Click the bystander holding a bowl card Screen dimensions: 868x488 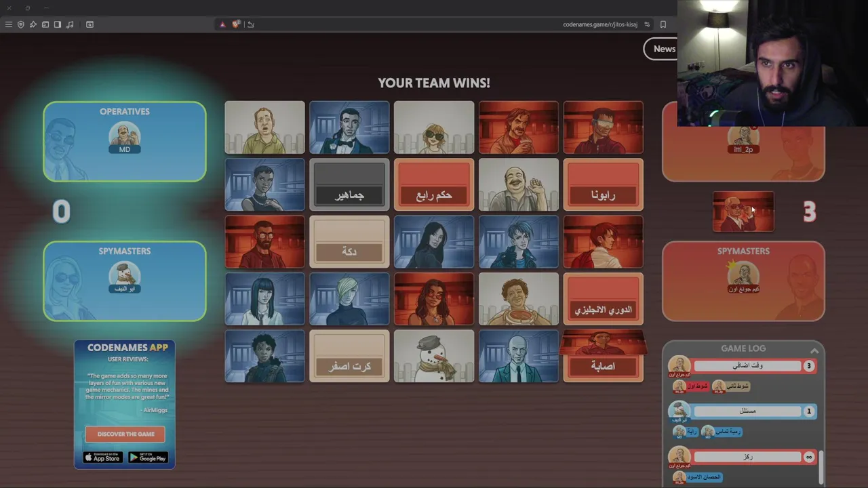coord(519,299)
